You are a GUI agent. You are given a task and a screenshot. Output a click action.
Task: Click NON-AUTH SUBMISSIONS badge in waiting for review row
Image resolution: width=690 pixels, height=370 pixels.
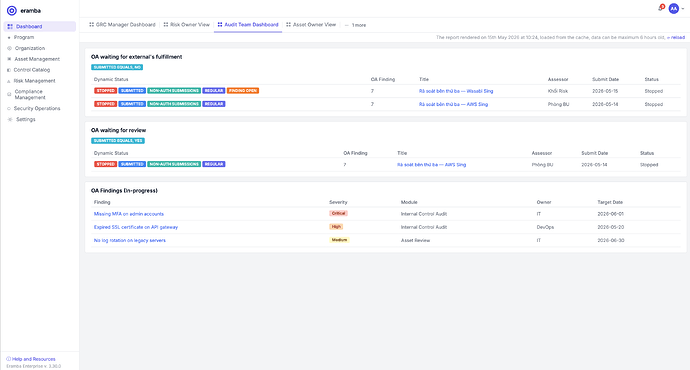point(174,164)
